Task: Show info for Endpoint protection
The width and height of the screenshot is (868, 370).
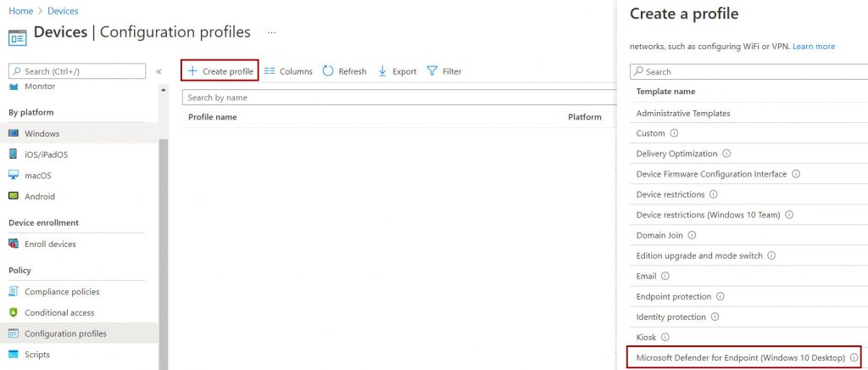Action: (x=720, y=296)
